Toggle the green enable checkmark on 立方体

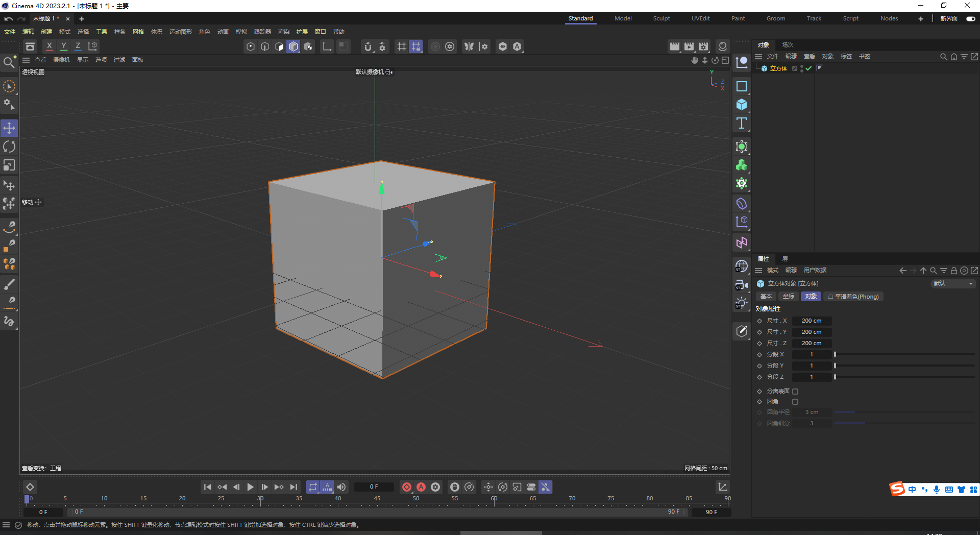[808, 68]
